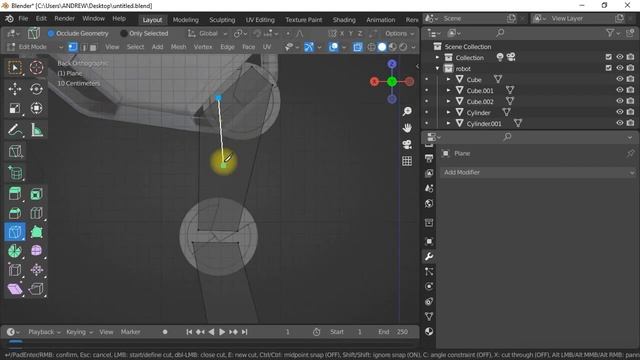Uncheck the robot collection checkbox

(x=609, y=68)
